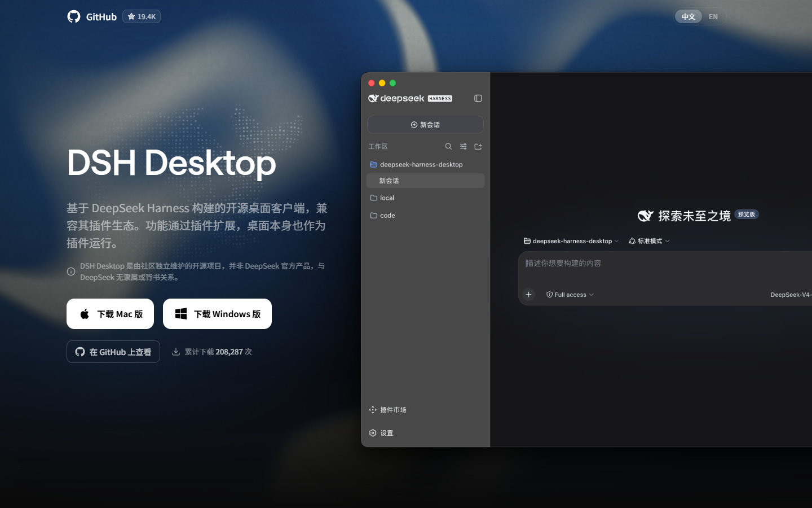
Task: Add a new workspace folder icon
Action: pyautogui.click(x=478, y=146)
